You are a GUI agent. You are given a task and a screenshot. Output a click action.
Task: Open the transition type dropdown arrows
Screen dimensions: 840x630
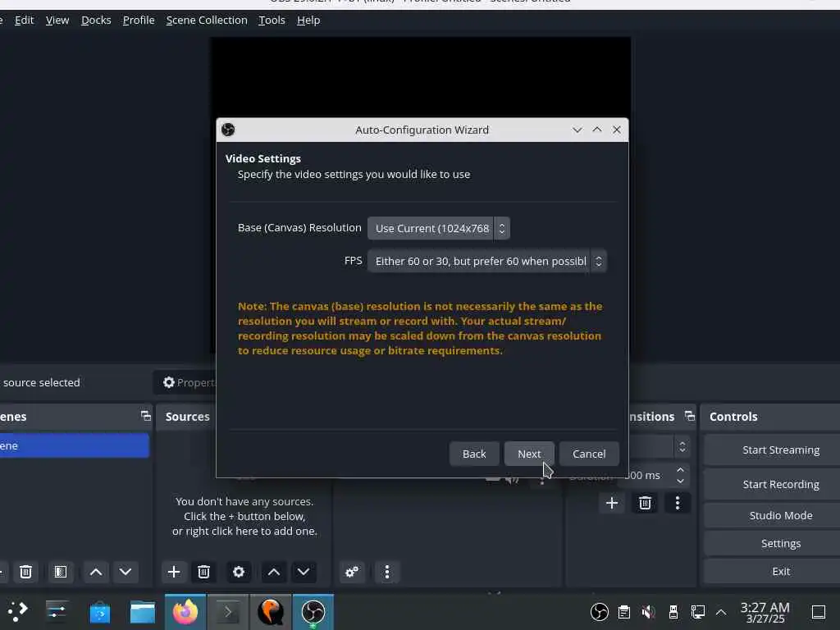pyautogui.click(x=682, y=446)
